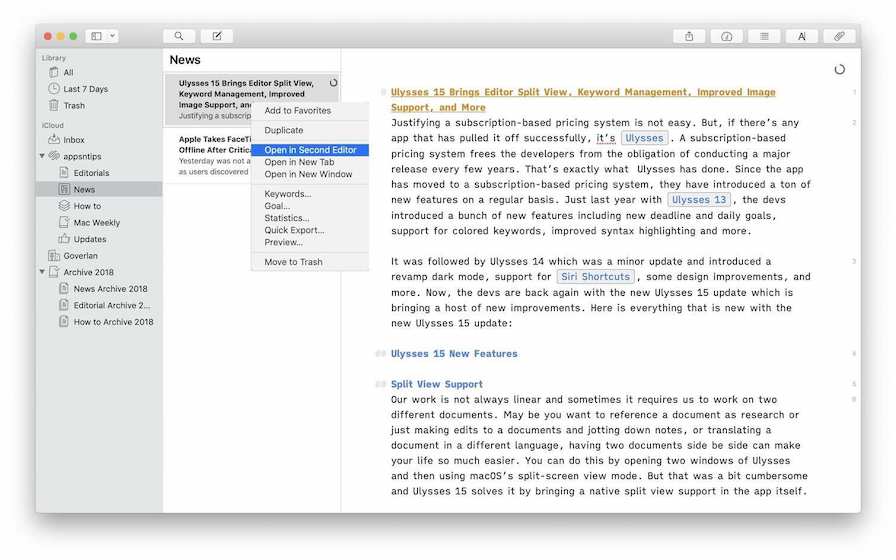Choose Open in Second Editor
896x560 pixels.
[x=310, y=150]
